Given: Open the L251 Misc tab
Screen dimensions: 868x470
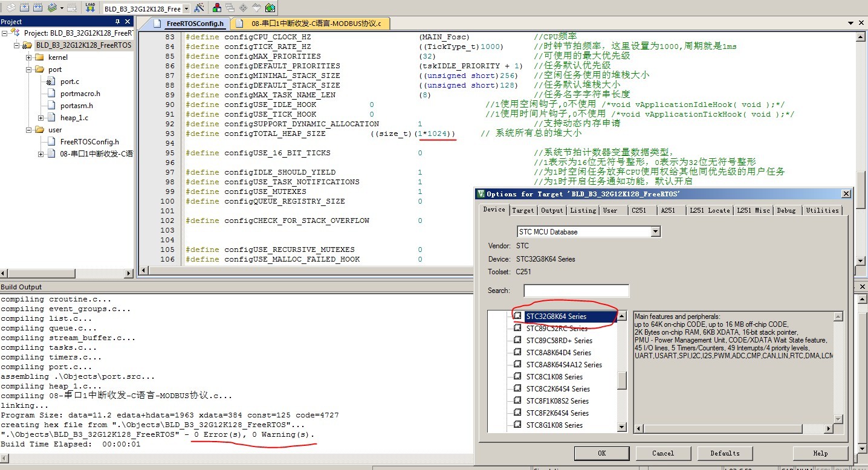Looking at the screenshot, I should pyautogui.click(x=753, y=210).
